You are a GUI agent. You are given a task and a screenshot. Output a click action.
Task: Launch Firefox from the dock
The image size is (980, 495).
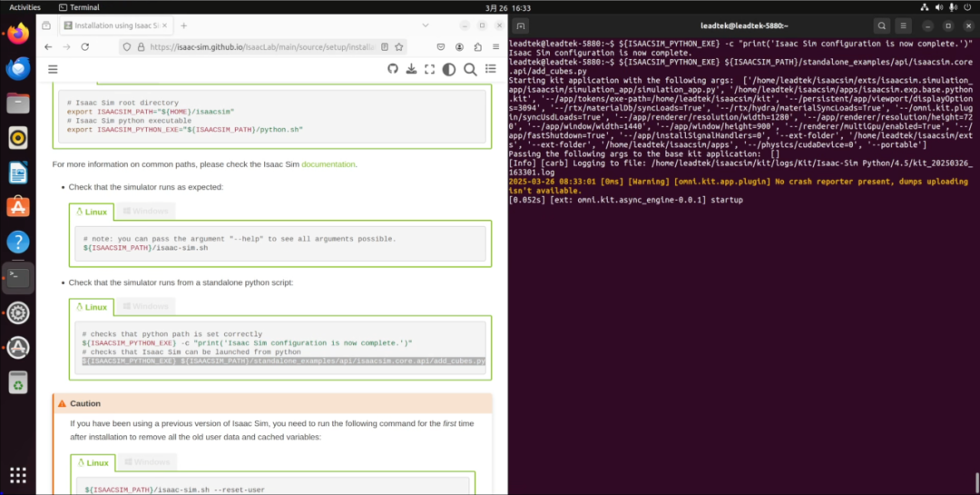click(x=18, y=34)
